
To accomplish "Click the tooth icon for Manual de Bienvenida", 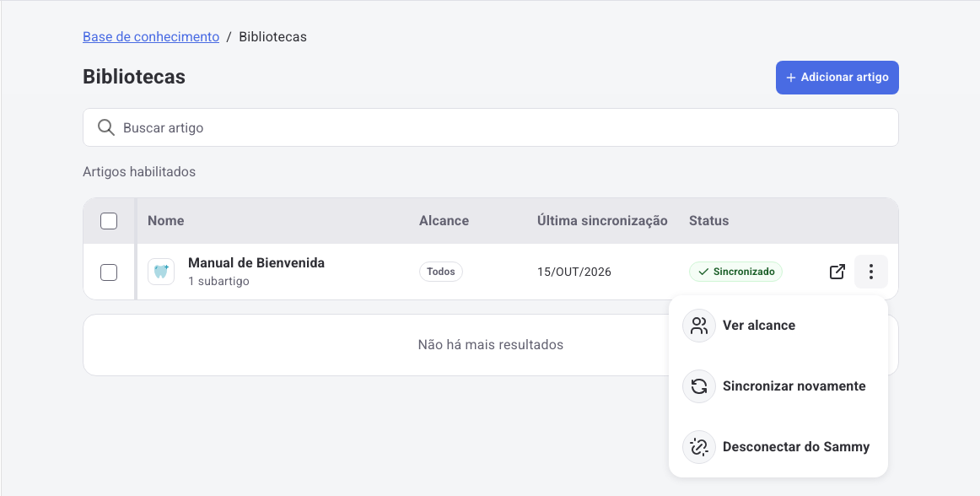I will click(x=161, y=272).
